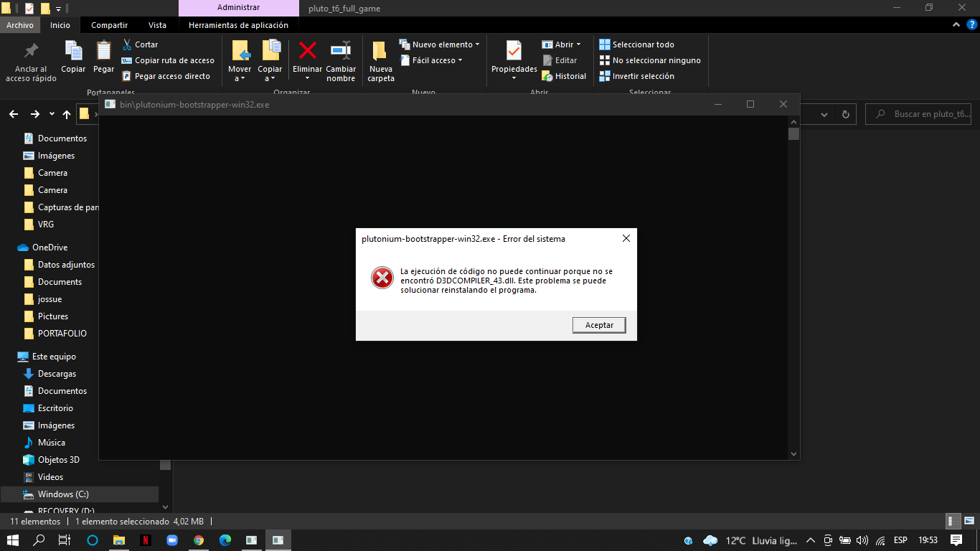The width and height of the screenshot is (980, 551).
Task: Click No seleccionar ninguno
Action: click(650, 60)
